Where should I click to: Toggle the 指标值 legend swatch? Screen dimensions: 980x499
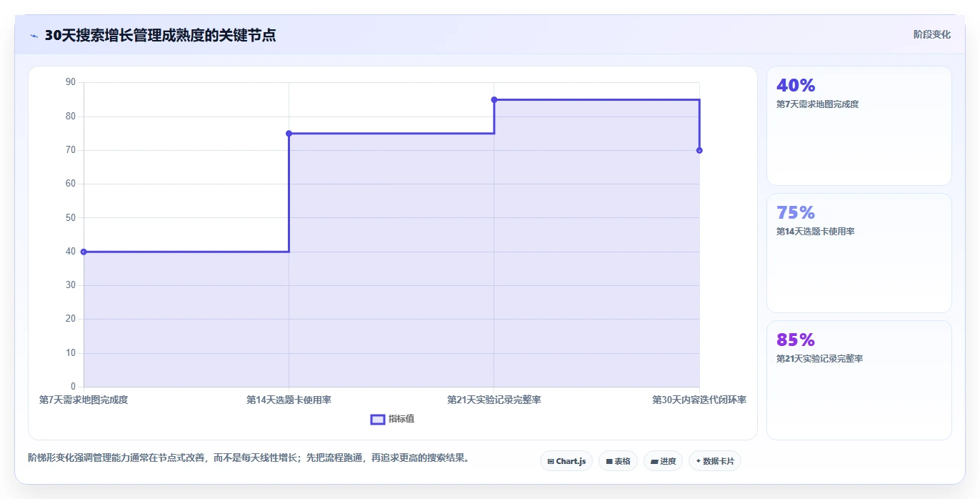(x=378, y=419)
